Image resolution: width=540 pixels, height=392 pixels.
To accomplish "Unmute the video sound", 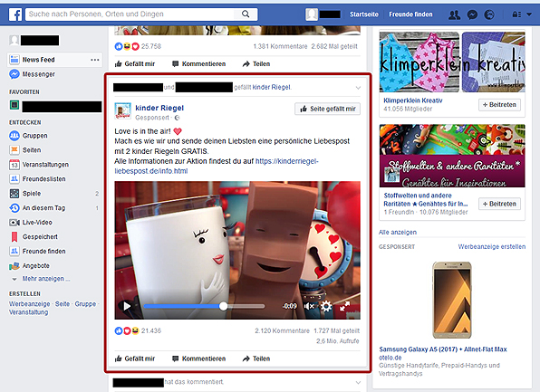I will 309,306.
